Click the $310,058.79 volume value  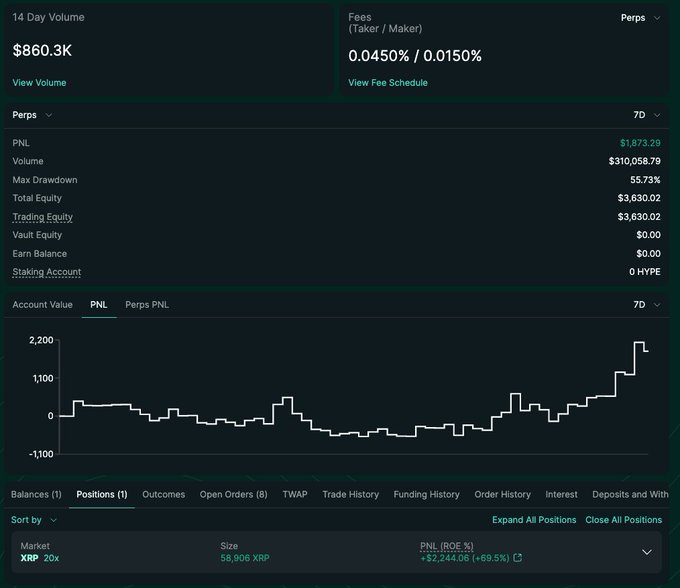point(634,161)
